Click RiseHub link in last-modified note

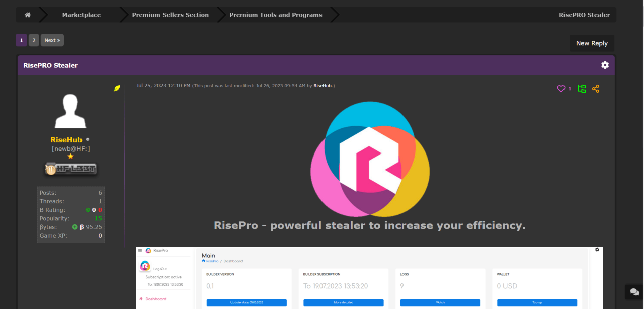323,86
